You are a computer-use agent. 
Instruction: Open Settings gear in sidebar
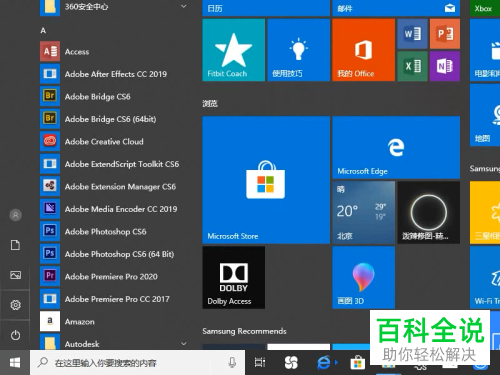tap(15, 305)
